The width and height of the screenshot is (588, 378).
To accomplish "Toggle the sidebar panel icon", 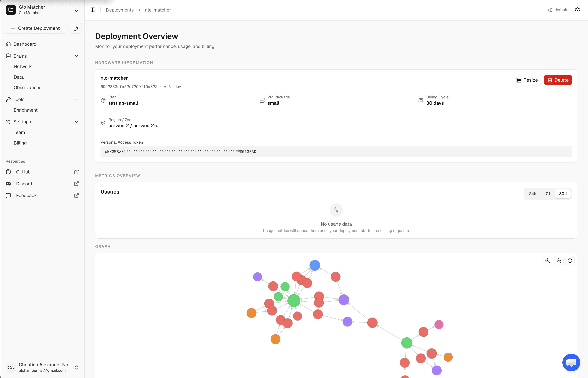I will pyautogui.click(x=93, y=10).
